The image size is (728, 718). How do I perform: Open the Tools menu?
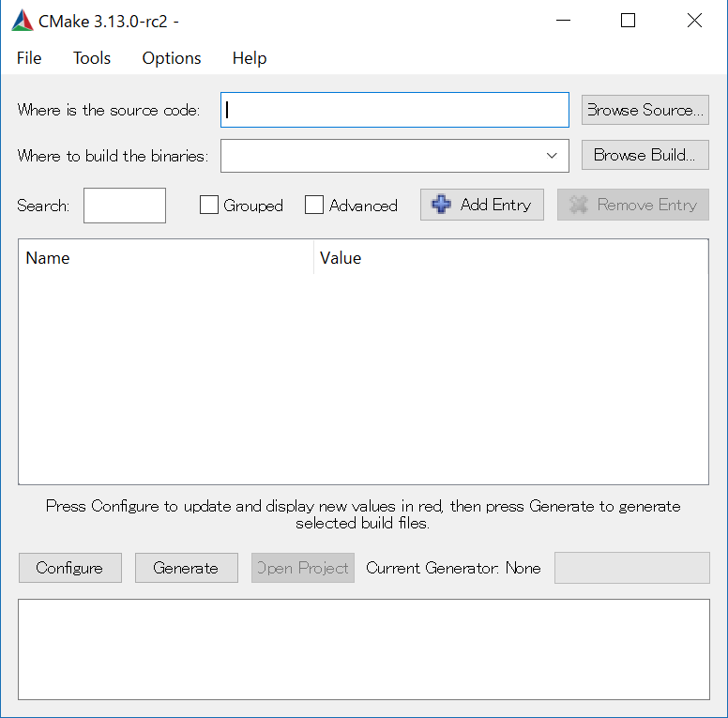click(91, 58)
